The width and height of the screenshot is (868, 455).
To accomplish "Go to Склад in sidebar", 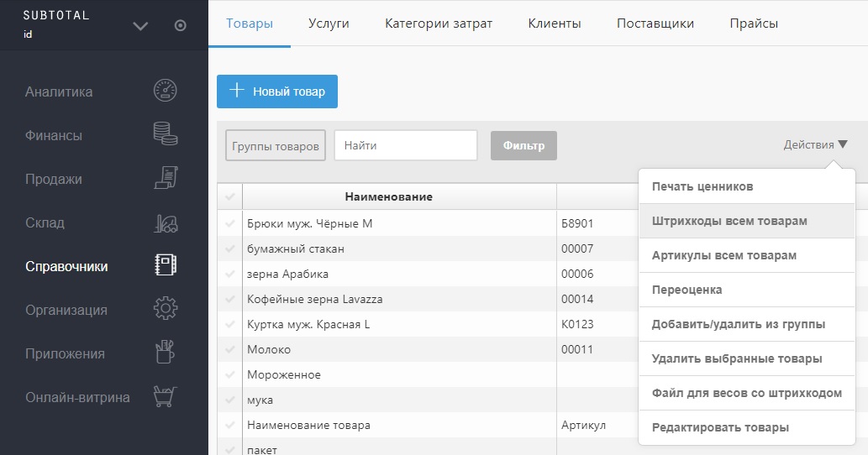I will (x=45, y=222).
